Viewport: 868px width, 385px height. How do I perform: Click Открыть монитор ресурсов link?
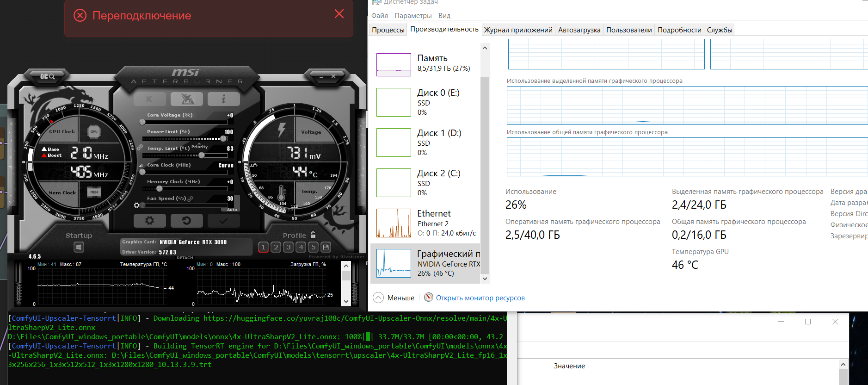[x=480, y=298]
